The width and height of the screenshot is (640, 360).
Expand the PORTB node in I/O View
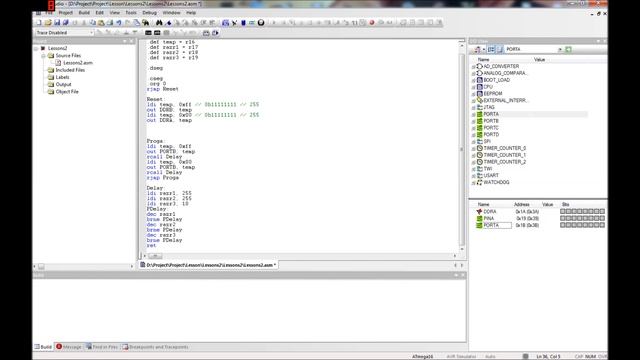(x=473, y=121)
